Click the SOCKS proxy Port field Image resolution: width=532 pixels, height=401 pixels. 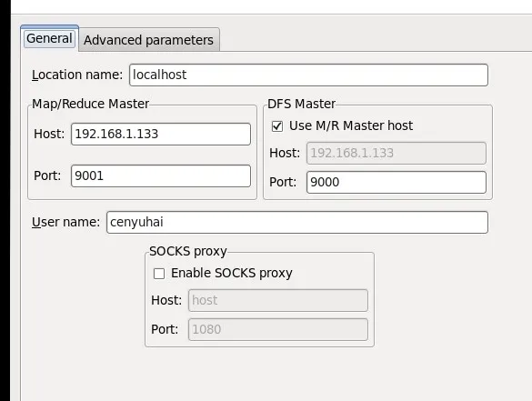tap(278, 329)
